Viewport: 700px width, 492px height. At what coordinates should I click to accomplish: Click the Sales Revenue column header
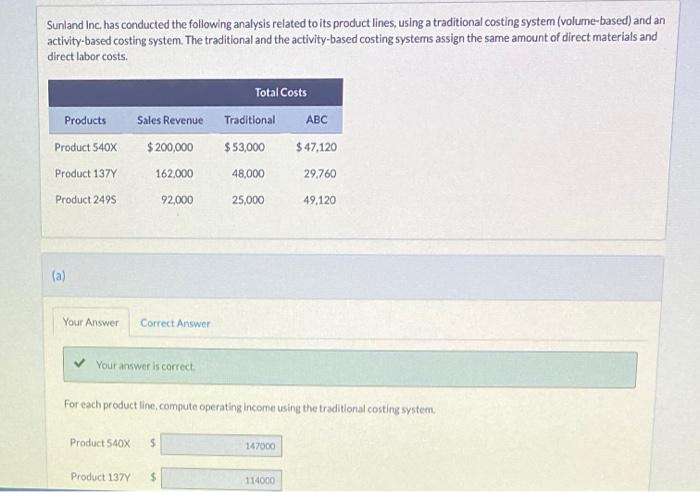tap(170, 120)
